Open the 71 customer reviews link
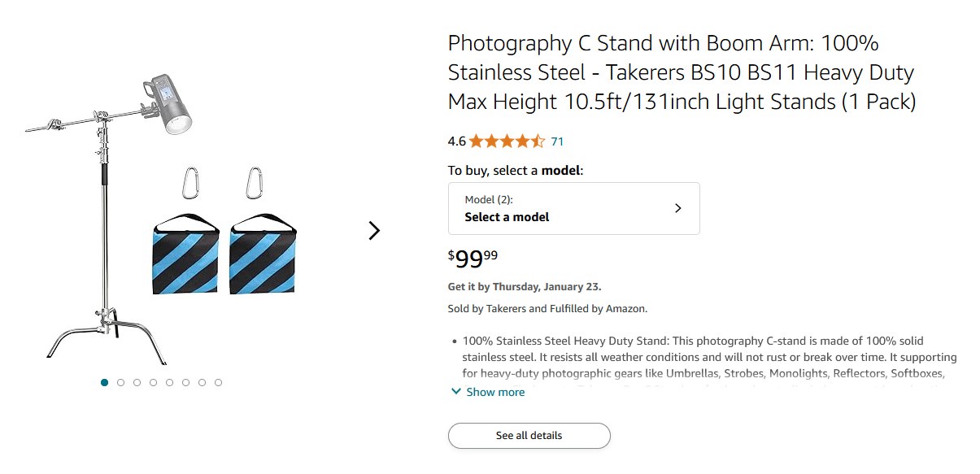 tap(557, 141)
